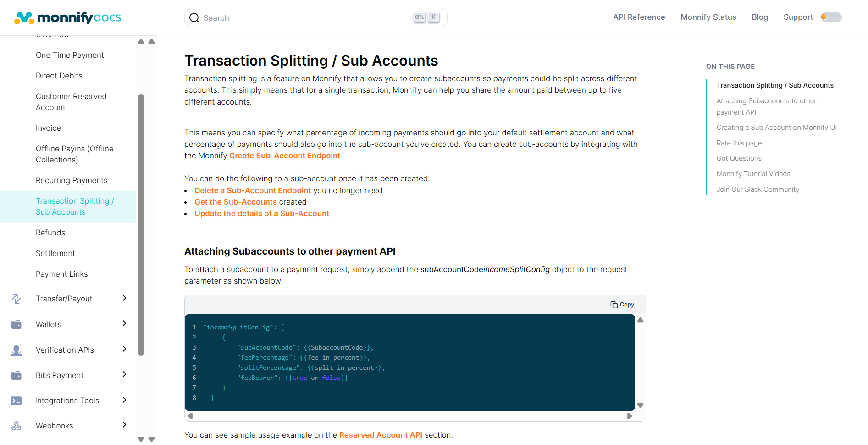Click the Integrations Tools terminal icon
The image size is (868, 445).
pyautogui.click(x=17, y=401)
